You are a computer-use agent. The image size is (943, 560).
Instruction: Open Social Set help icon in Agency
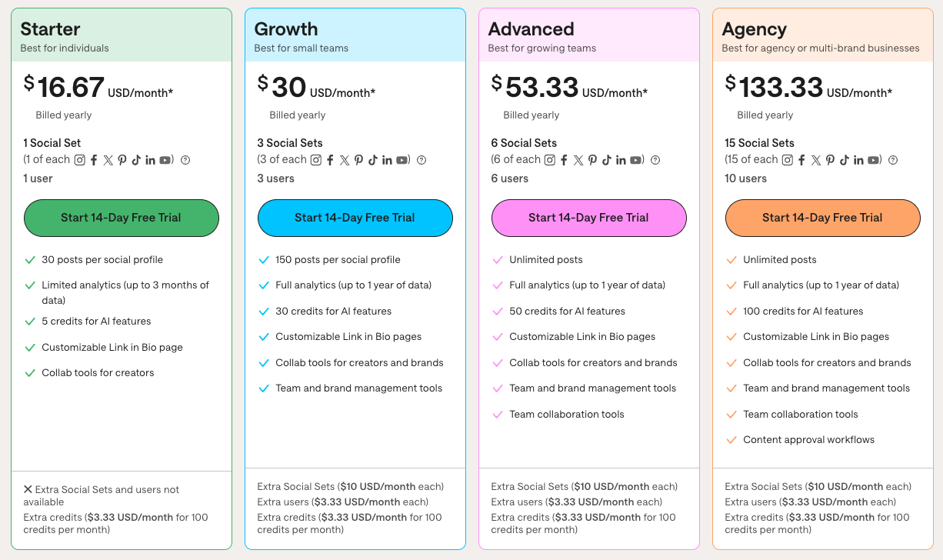point(893,160)
